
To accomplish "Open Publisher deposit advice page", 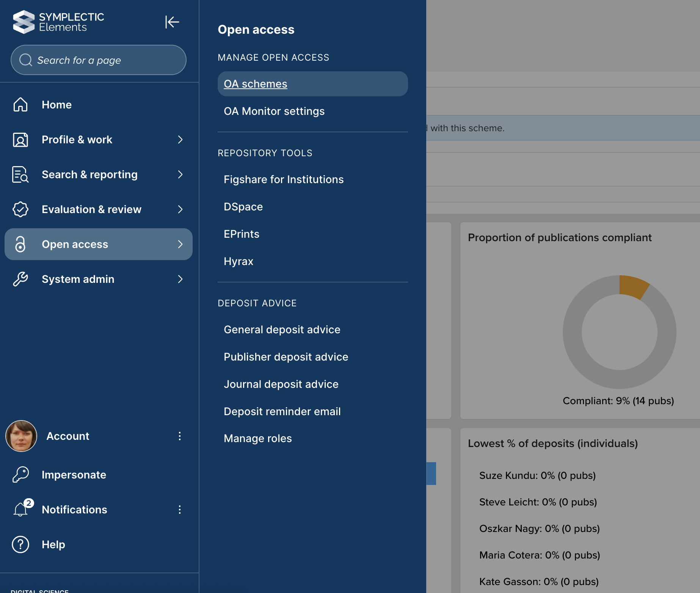I will [x=286, y=357].
